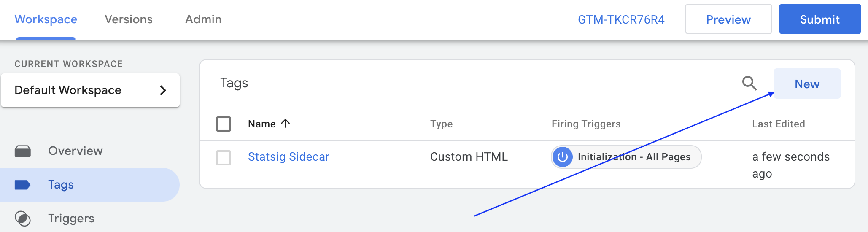Click the Triggers circle icon
The image size is (868, 232).
[23, 219]
